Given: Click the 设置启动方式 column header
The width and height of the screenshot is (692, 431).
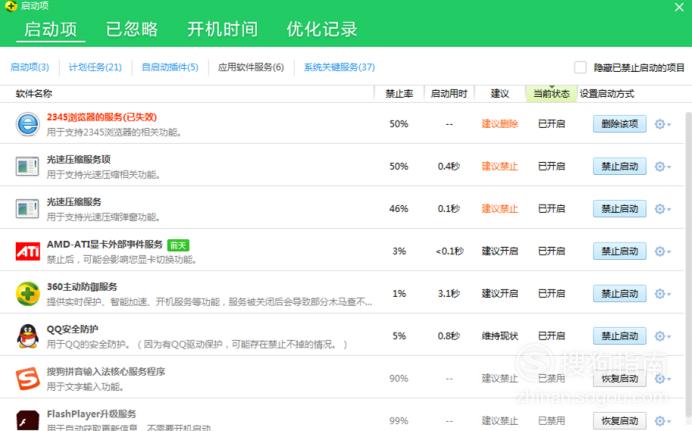Looking at the screenshot, I should [607, 94].
